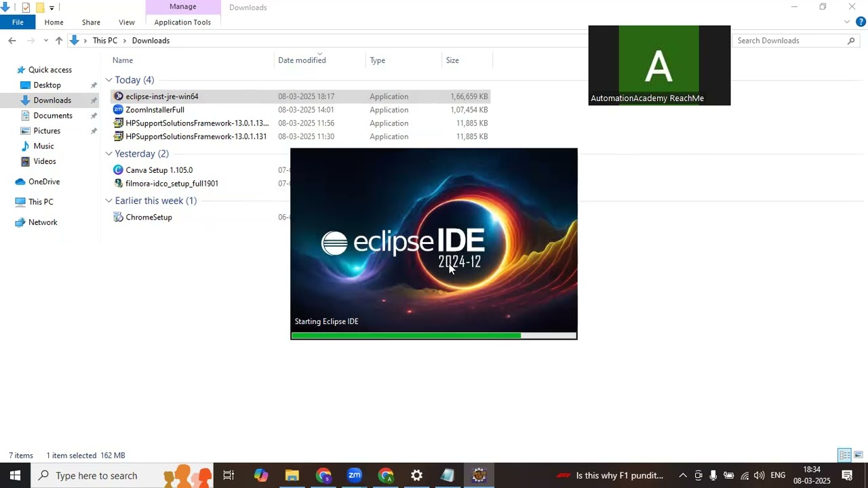This screenshot has width=868, height=488.
Task: Open the notification center icon
Action: (847, 475)
